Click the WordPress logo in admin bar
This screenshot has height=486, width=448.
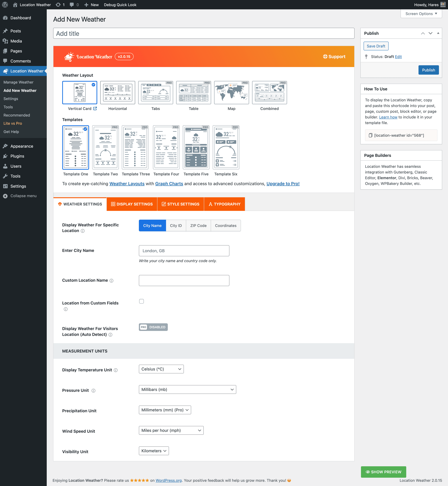click(5, 5)
